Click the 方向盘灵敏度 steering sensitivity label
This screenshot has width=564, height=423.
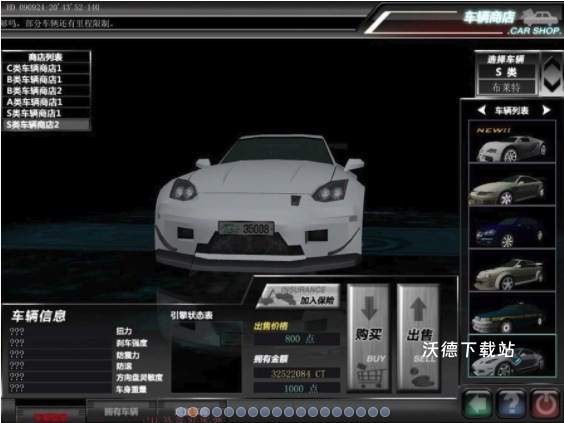pyautogui.click(x=140, y=378)
